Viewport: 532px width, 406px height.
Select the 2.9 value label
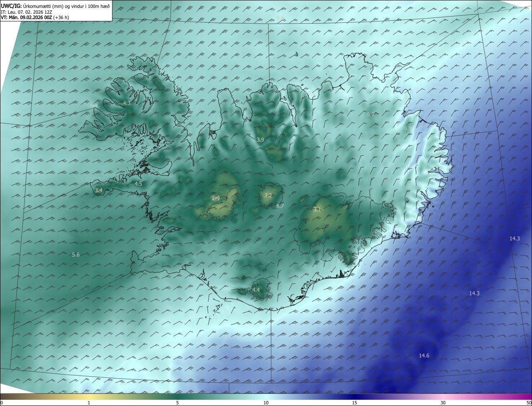pos(216,198)
